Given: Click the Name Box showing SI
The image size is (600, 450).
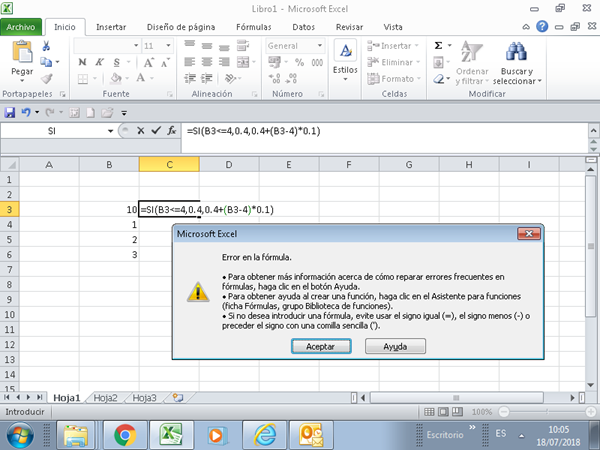Looking at the screenshot, I should click(52, 131).
